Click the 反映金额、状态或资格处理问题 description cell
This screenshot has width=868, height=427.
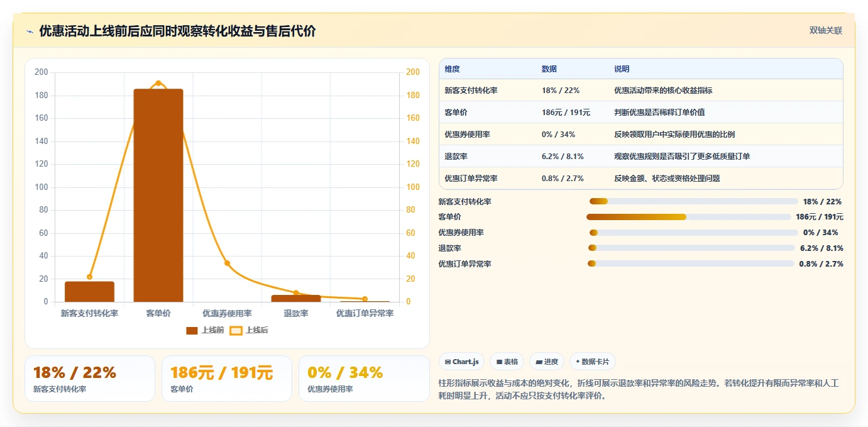click(x=667, y=179)
